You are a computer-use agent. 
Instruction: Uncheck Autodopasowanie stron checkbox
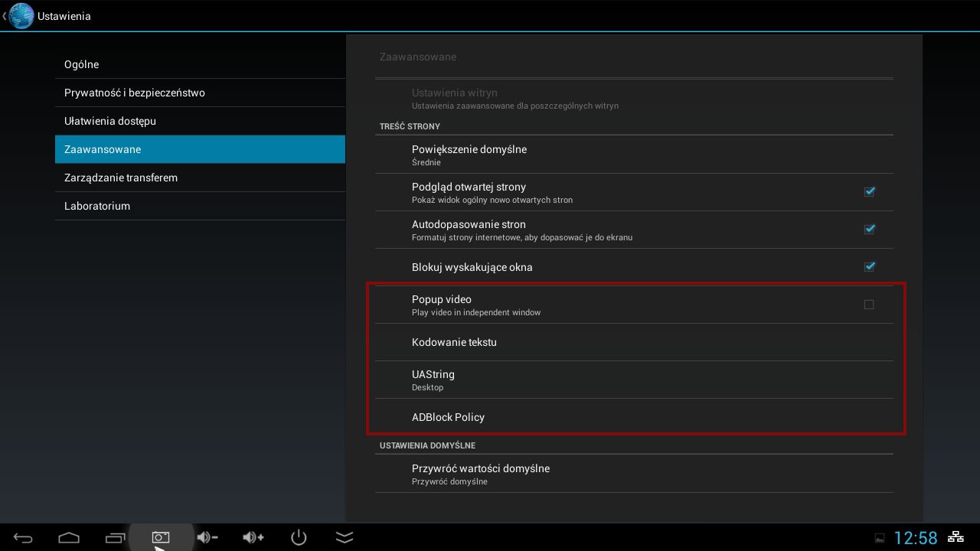[x=869, y=229]
